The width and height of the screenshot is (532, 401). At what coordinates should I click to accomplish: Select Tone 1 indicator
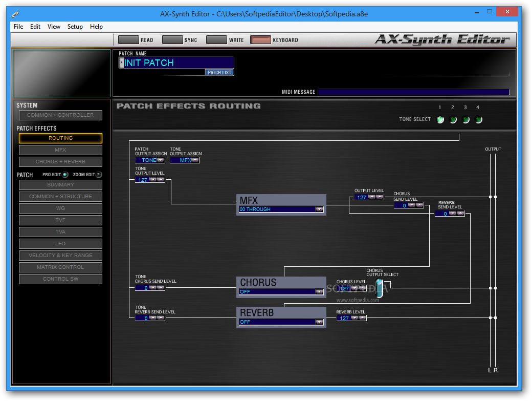[x=440, y=119]
